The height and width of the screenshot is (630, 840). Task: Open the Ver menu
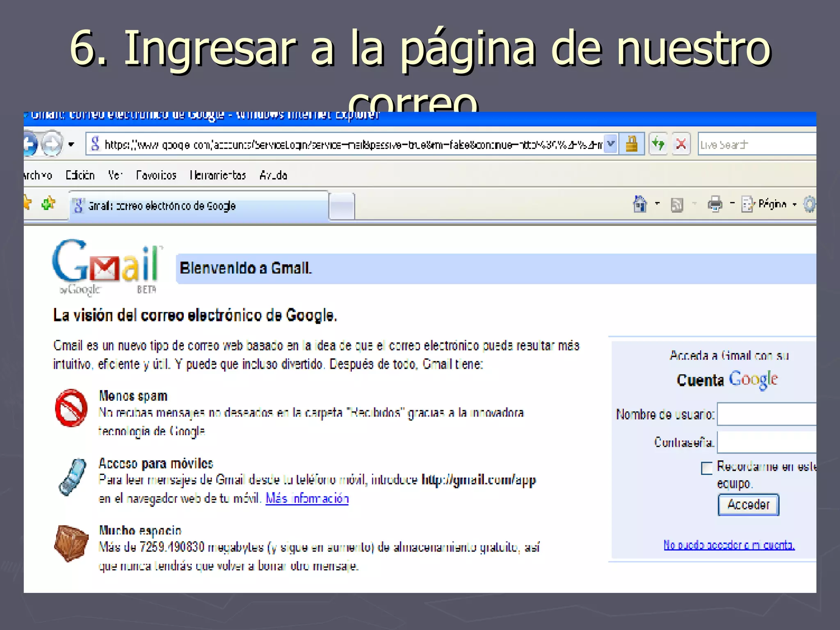coord(115,176)
